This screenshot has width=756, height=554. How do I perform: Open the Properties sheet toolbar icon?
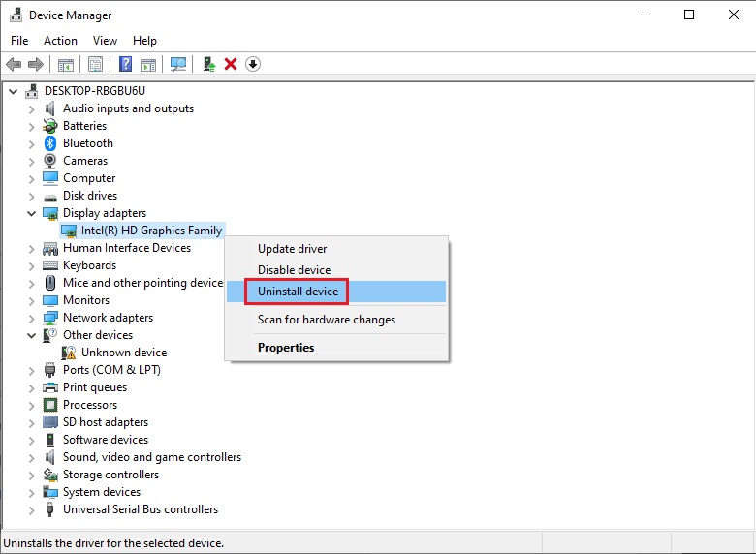point(95,64)
